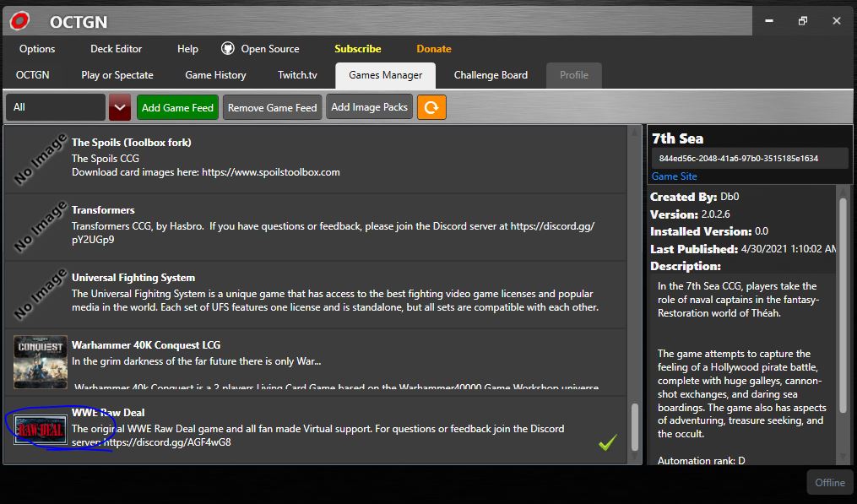Viewport: 857px width, 504px height.
Task: Click the Transformers Discord server description
Action: coord(333,233)
